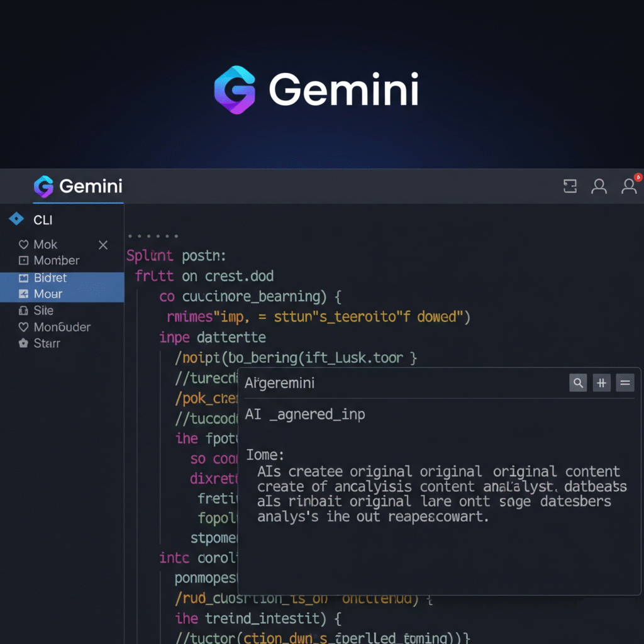Click the inpe dattertte code line
This screenshot has width=644, height=644.
[x=213, y=338]
